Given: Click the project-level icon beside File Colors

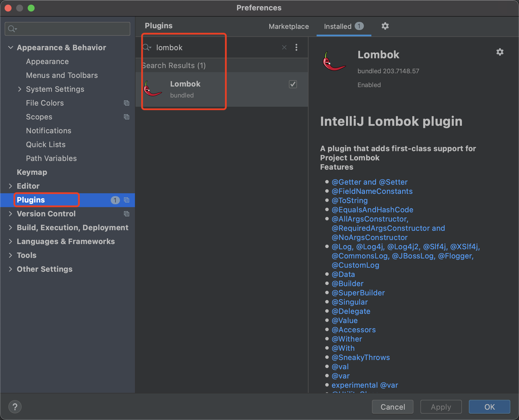Looking at the screenshot, I should tap(127, 103).
